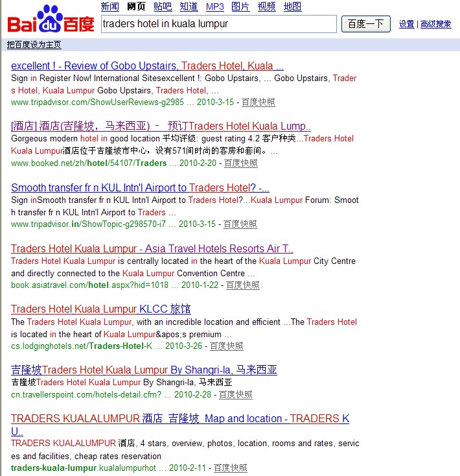Open the MP3 search tab
The height and width of the screenshot is (476, 460).
pyautogui.click(x=214, y=6)
